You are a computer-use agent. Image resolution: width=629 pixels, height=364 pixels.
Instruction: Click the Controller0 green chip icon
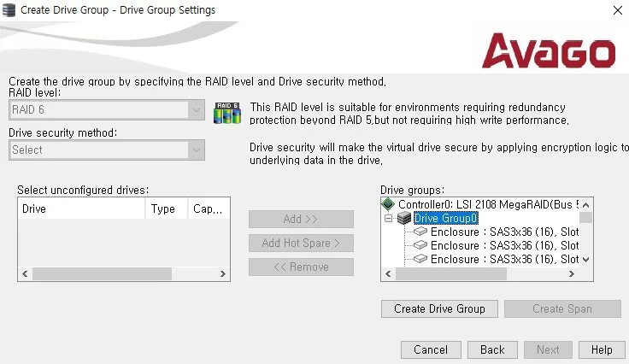pos(389,204)
